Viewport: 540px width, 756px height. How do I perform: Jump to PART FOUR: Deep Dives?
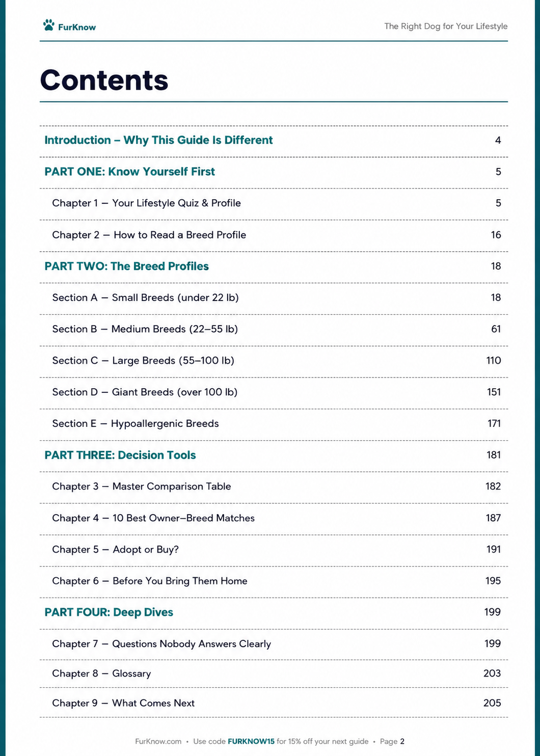click(x=274, y=613)
